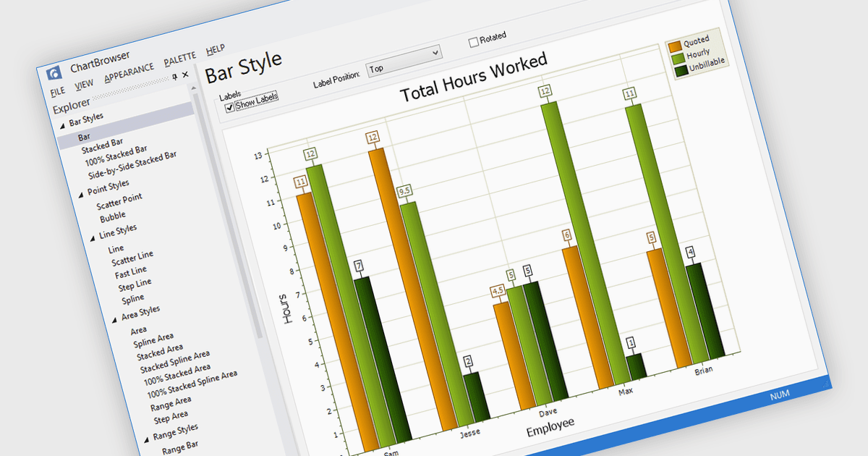868x456 pixels.
Task: Choose the Spline line style
Action: tap(132, 298)
